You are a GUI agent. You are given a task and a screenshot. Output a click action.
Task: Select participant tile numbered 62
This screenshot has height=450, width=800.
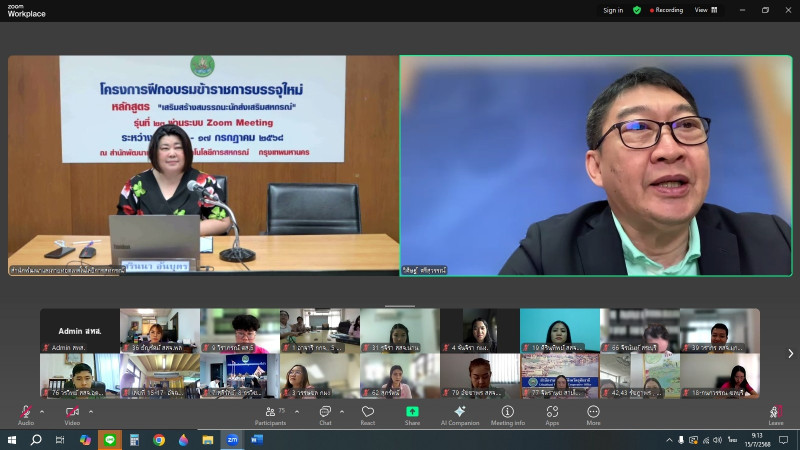pyautogui.click(x=399, y=376)
